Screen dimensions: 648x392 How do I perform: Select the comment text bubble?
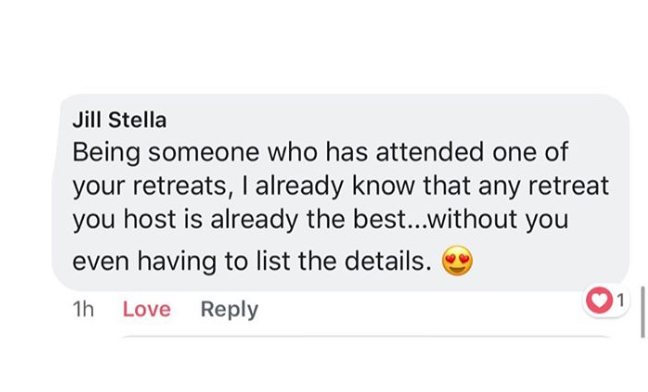[340, 192]
